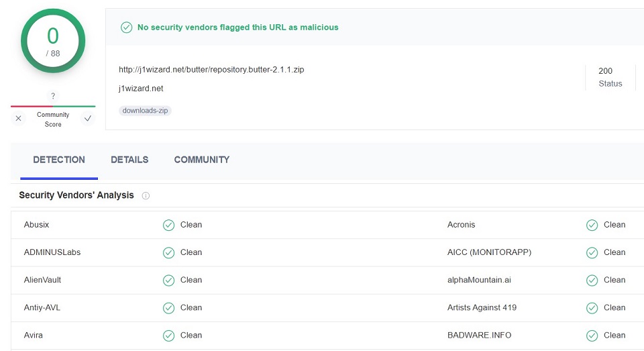Screen dimensions: 644x351
Task: Click the red-green community score bar
Action: 53,106
